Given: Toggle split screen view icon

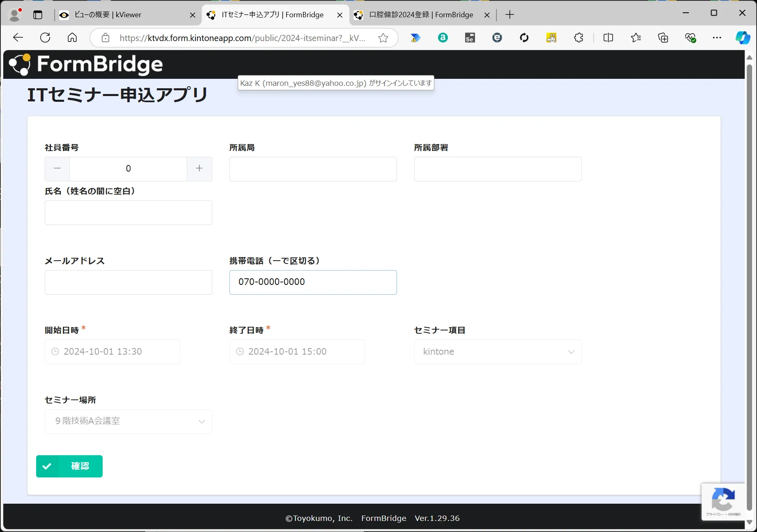Looking at the screenshot, I should pos(608,38).
